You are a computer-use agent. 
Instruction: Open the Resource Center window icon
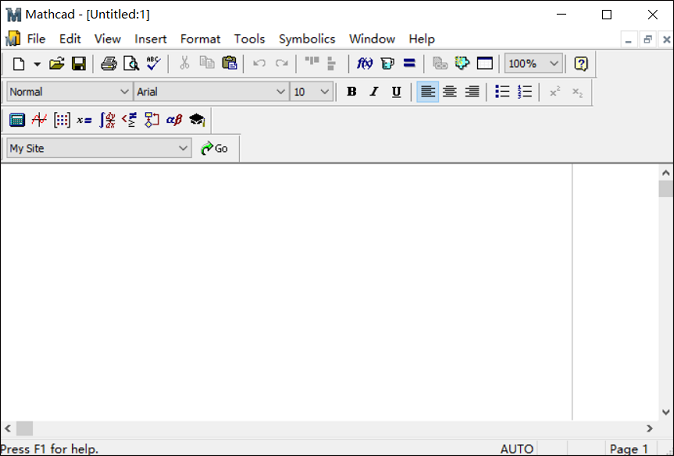point(485,63)
